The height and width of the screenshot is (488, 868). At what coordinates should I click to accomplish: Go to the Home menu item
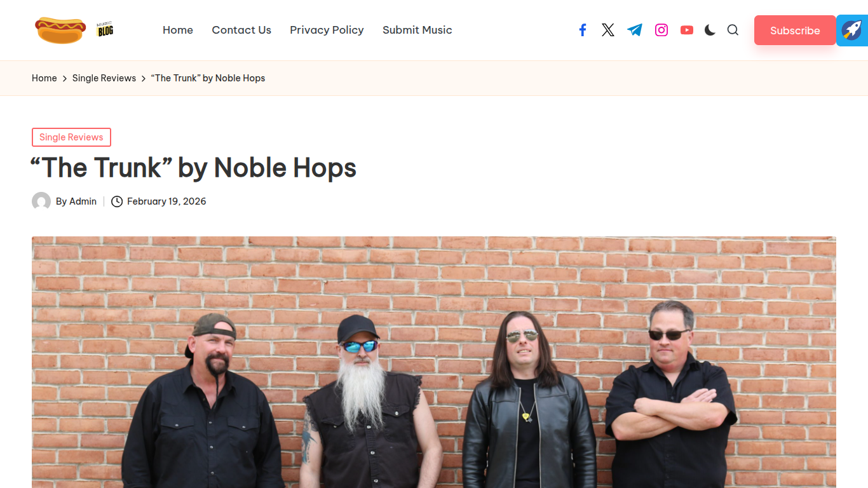[178, 30]
